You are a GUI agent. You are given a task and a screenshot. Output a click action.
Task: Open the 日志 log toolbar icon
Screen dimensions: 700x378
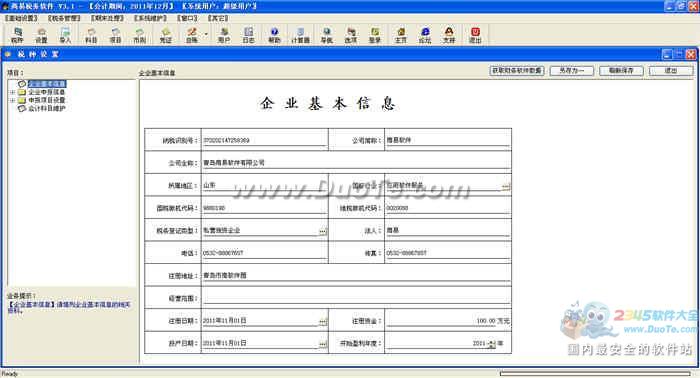[248, 35]
